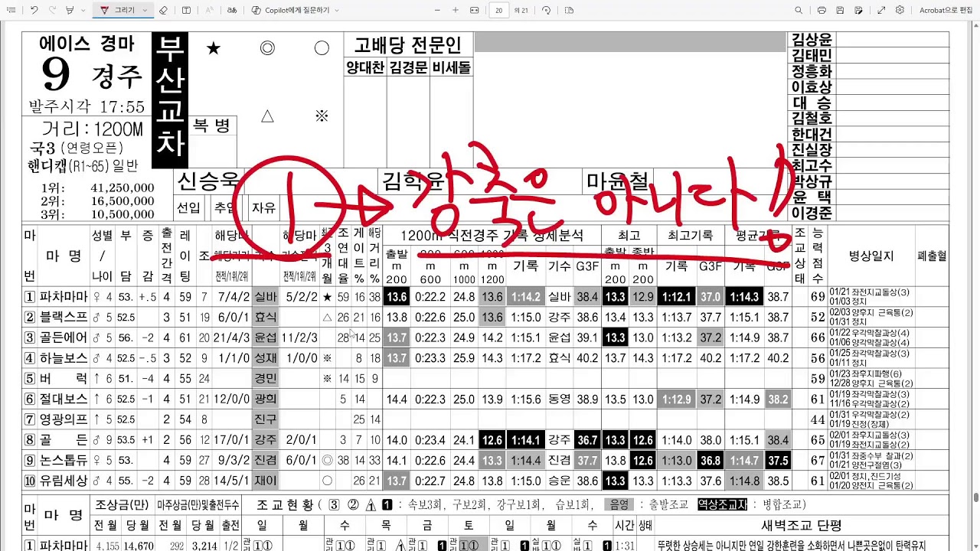Click horse name 파차마마 in row 1
Image resolution: width=980 pixels, height=551 pixels.
(x=64, y=296)
